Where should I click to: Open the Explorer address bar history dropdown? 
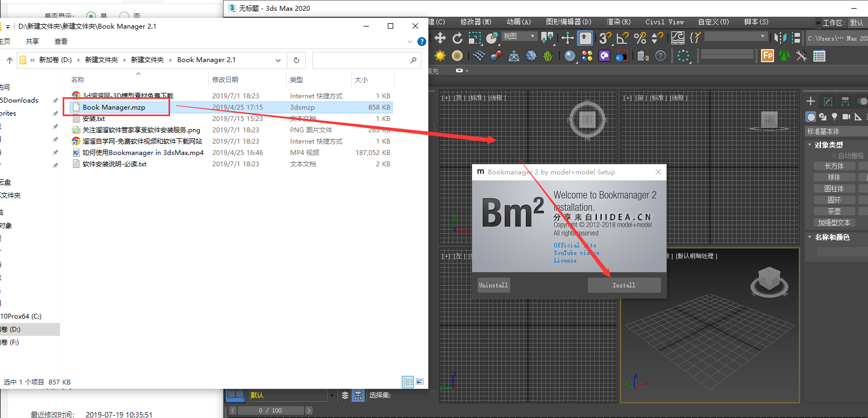point(278,60)
